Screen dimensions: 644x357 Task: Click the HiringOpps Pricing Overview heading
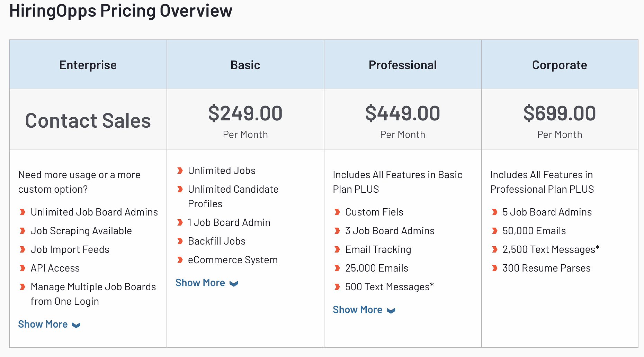click(x=121, y=11)
